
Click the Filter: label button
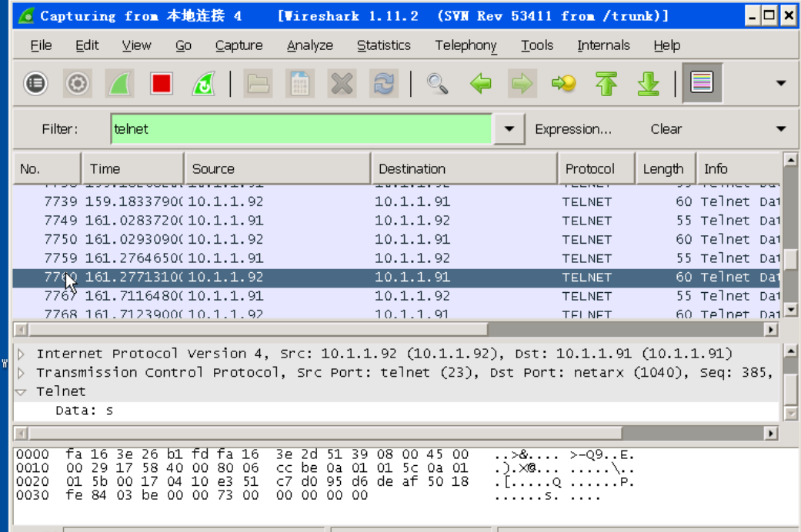[x=60, y=129]
